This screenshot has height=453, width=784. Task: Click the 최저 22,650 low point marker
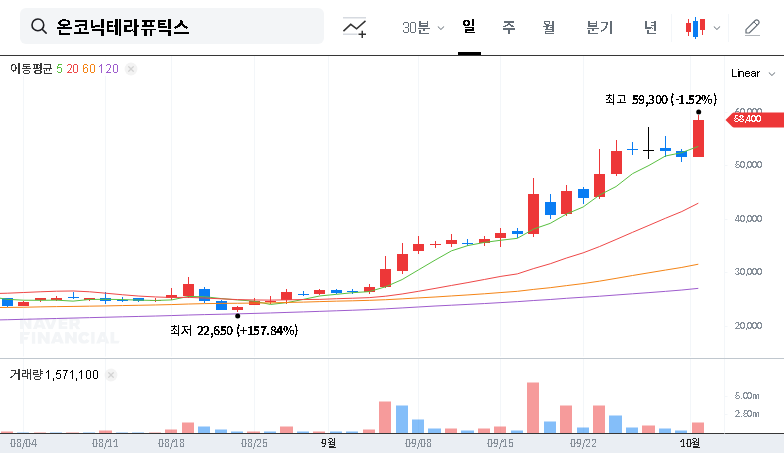point(237,316)
